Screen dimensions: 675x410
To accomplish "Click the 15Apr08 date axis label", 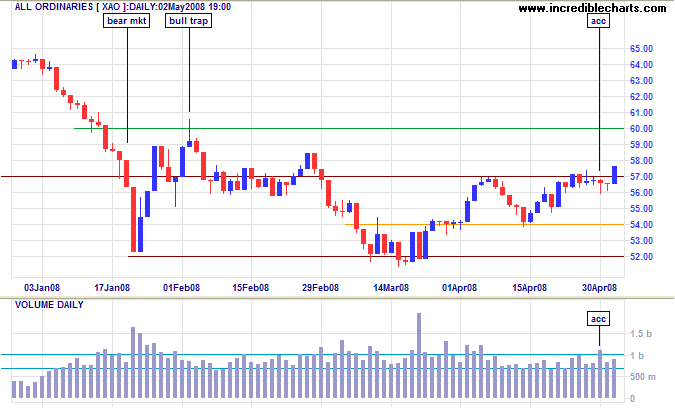I will coord(529,288).
